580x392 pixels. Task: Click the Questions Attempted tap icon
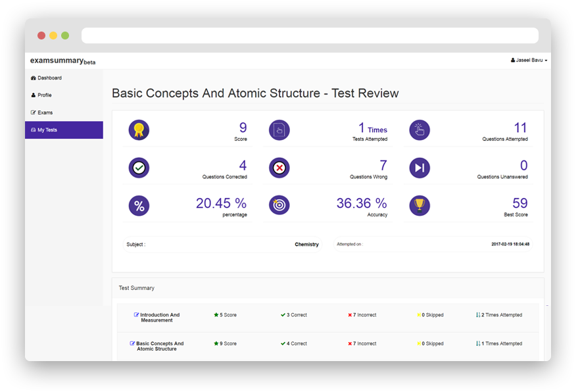point(420,130)
